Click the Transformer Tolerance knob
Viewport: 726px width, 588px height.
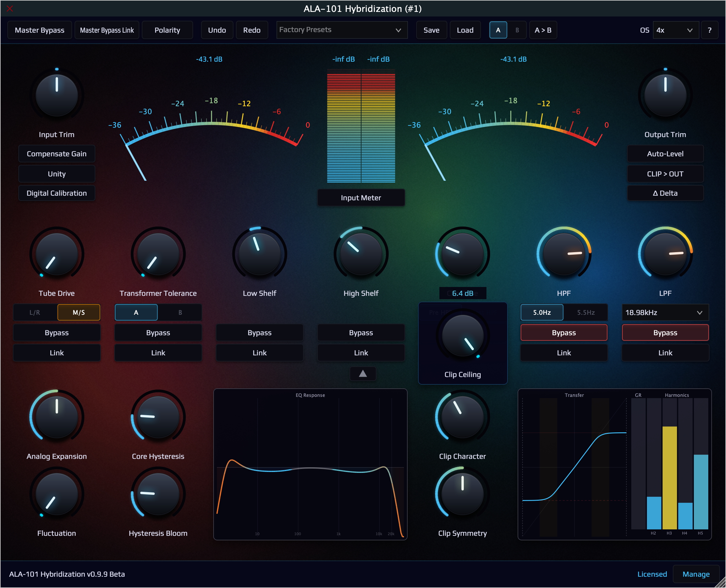[158, 254]
